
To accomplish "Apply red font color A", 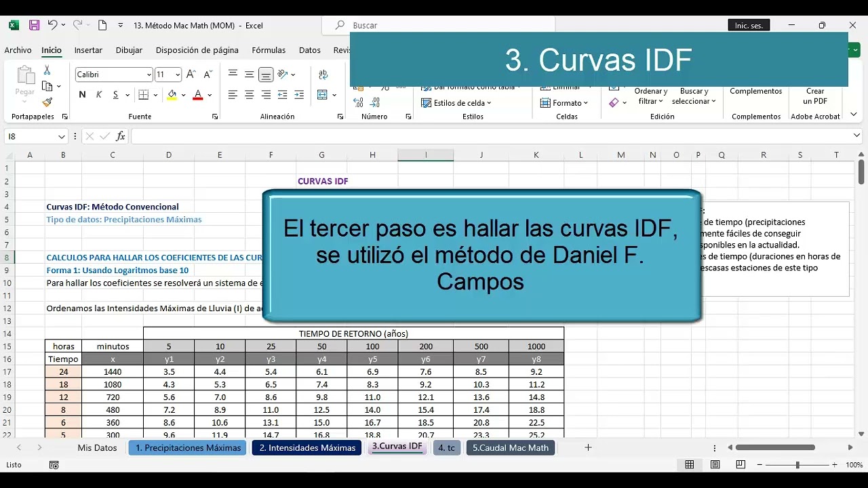I will (198, 95).
